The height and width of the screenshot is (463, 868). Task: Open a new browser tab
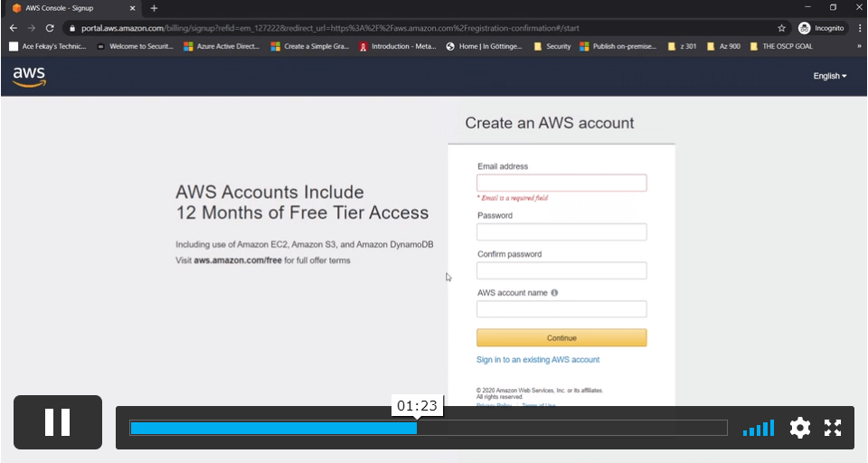pyautogui.click(x=154, y=8)
